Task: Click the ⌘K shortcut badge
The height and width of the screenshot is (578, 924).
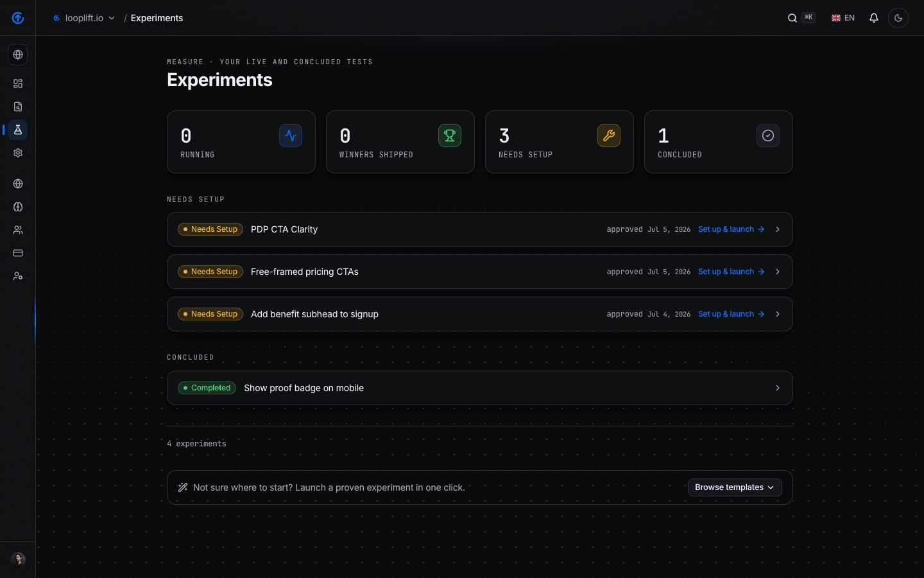Action: click(809, 18)
